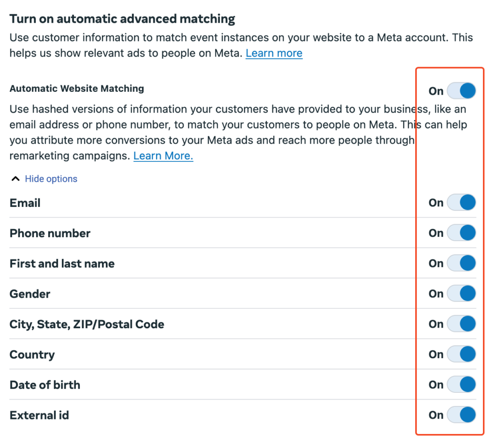Toggle First and last name matching off

[461, 263]
